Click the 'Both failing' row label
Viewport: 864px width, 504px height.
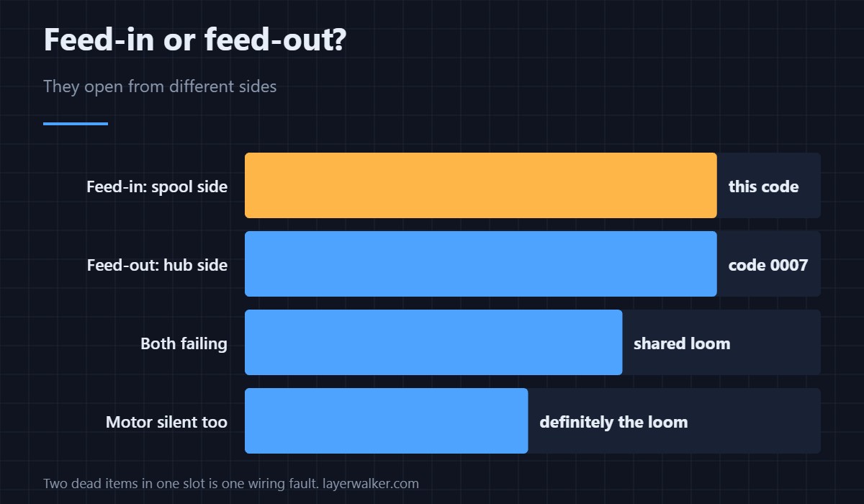[184, 343]
